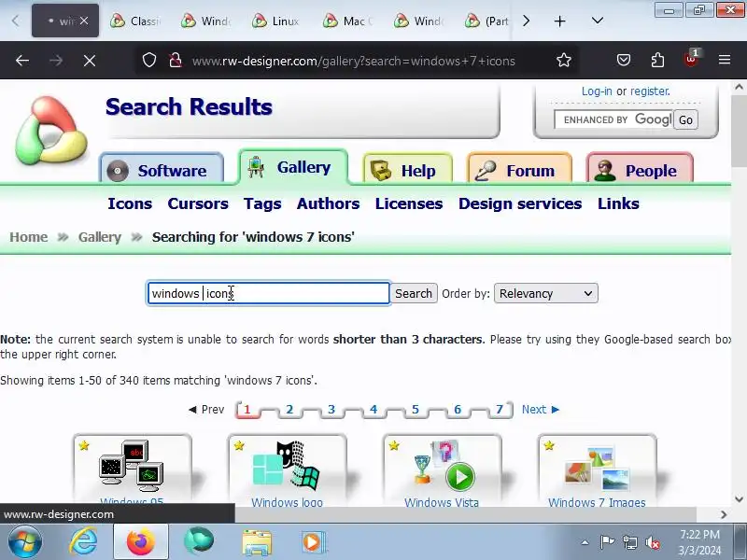Click the Firefox back arrow button
The height and width of the screenshot is (560, 747).
(x=22, y=61)
